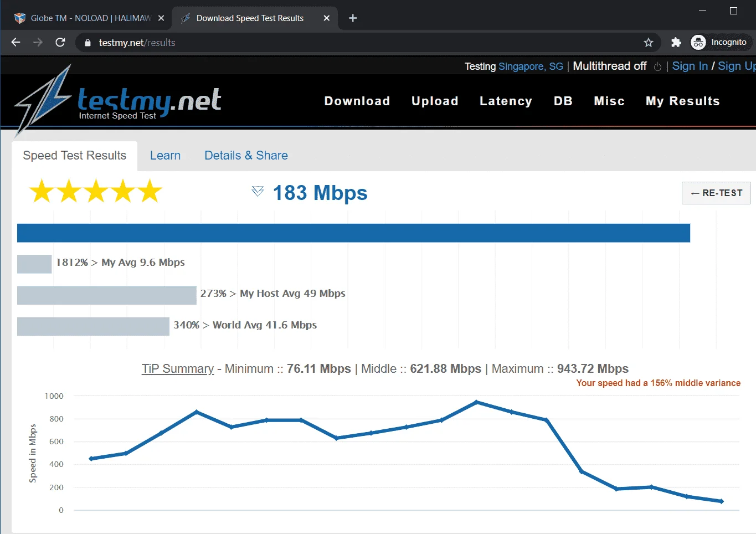Reload the testmy.net page
The height and width of the screenshot is (534, 756).
coord(60,42)
